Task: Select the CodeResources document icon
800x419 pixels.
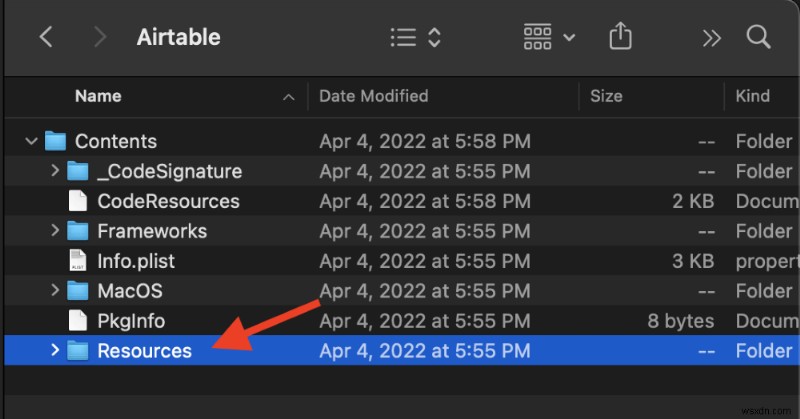Action: (x=77, y=201)
